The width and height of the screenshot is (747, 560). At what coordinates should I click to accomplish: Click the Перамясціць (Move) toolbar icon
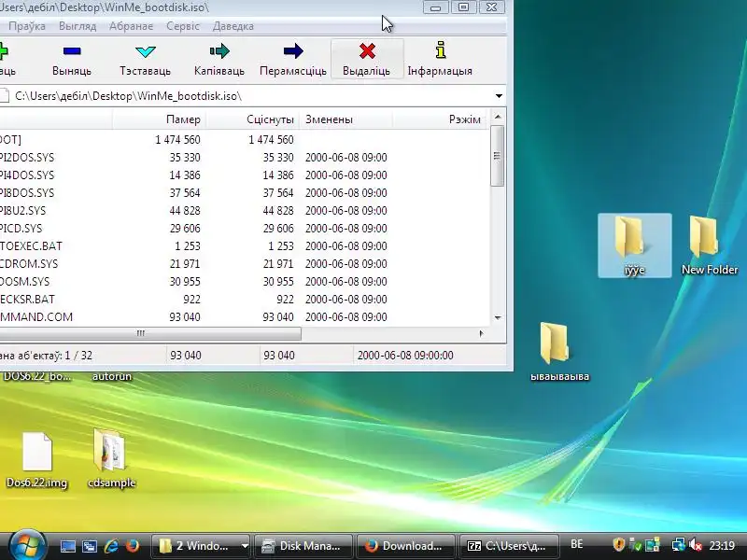(x=293, y=51)
